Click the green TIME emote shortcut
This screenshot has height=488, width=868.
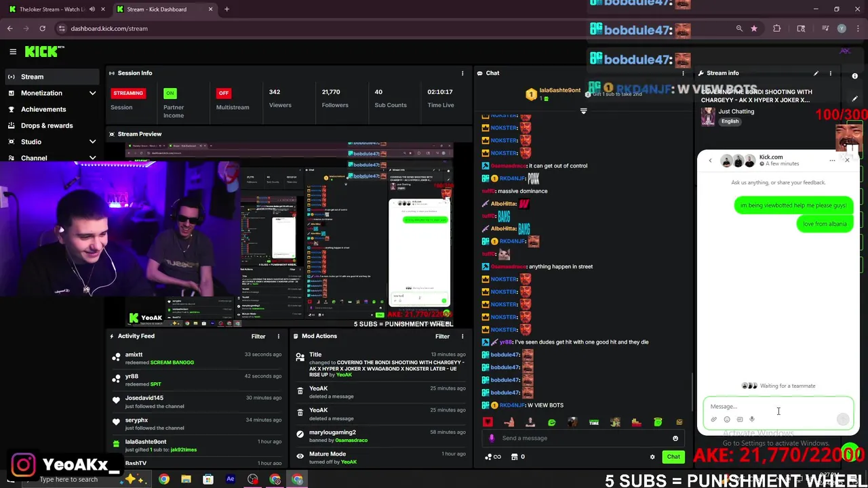[594, 422]
